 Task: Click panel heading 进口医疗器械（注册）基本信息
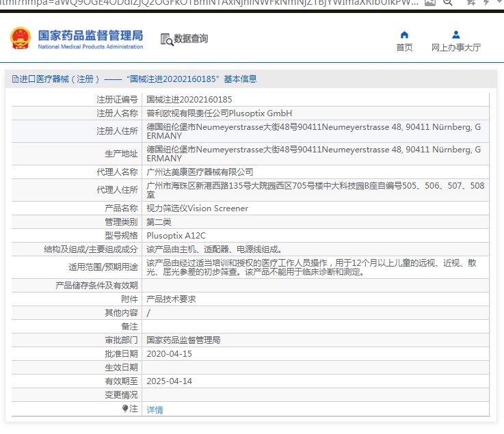(134, 79)
